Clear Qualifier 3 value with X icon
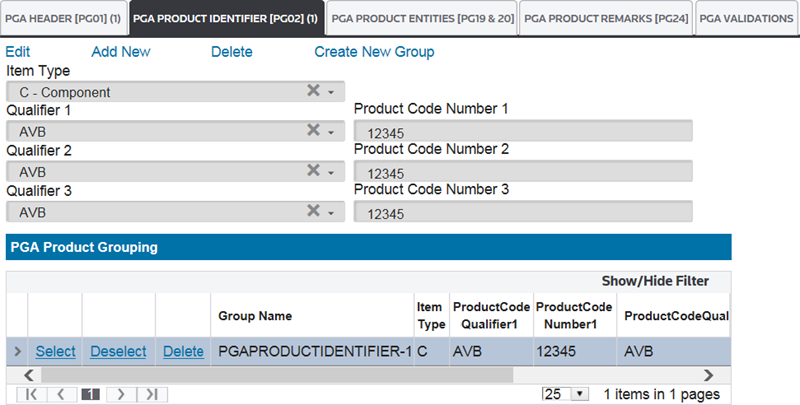 tap(313, 211)
